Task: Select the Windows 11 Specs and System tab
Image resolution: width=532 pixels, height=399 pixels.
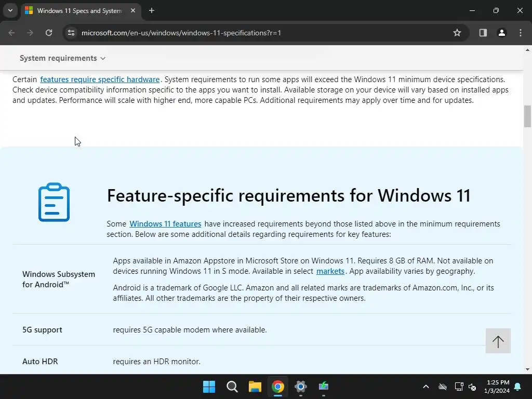Action: (x=80, y=11)
